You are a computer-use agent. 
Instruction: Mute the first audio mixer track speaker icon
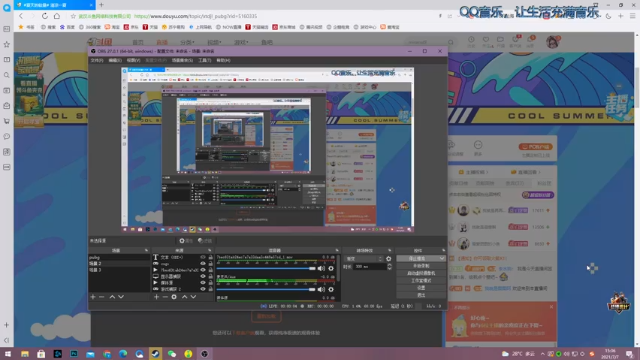[x=321, y=268]
